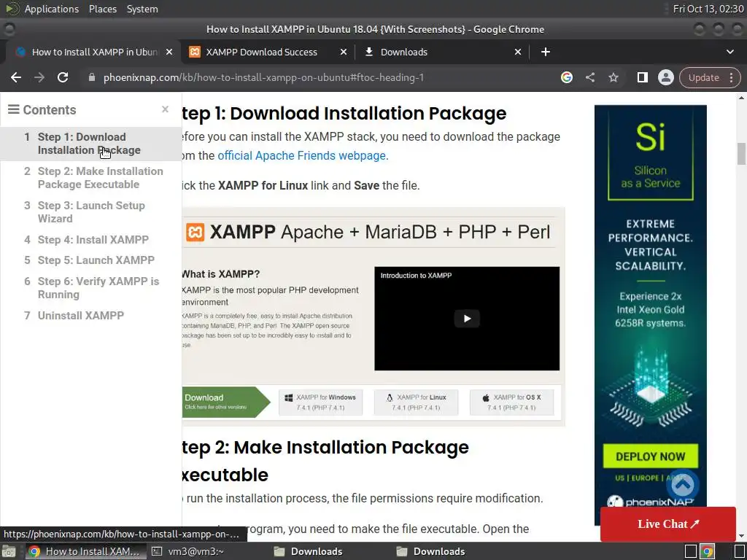
Task: Click the XAMPP for Linux button
Action: [416, 402]
